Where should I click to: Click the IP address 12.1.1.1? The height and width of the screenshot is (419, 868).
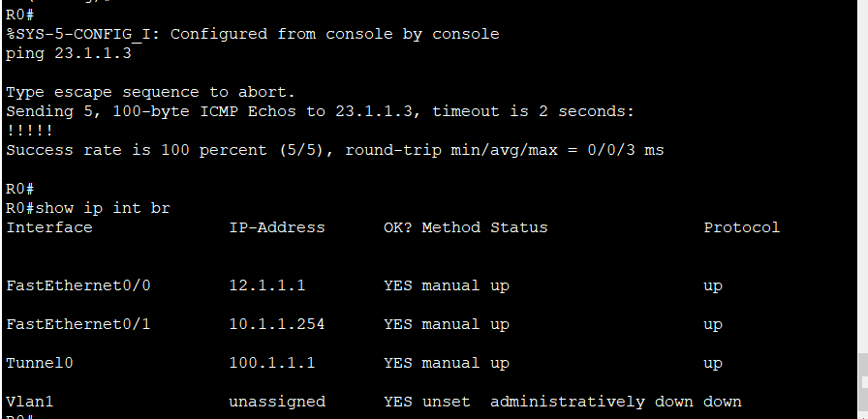click(x=267, y=285)
